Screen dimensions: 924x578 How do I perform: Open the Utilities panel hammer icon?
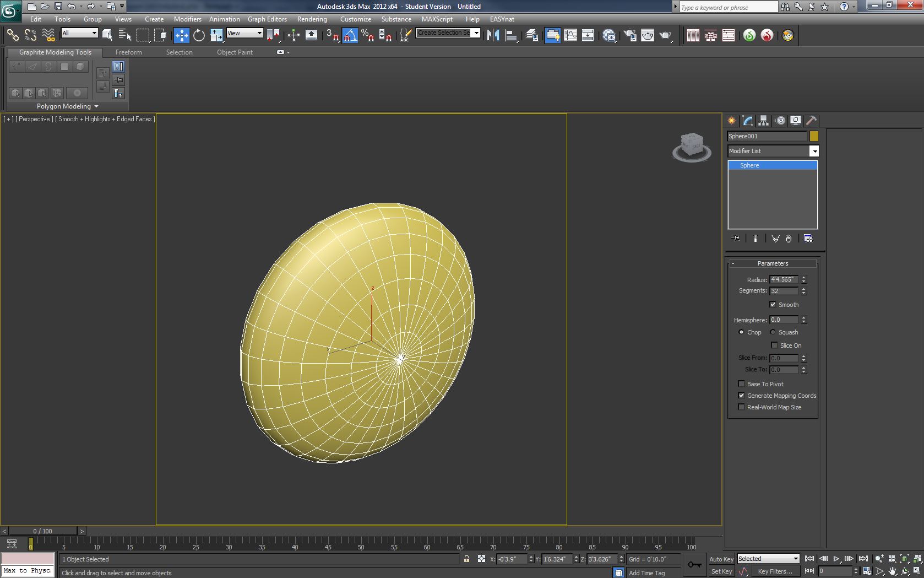[811, 121]
